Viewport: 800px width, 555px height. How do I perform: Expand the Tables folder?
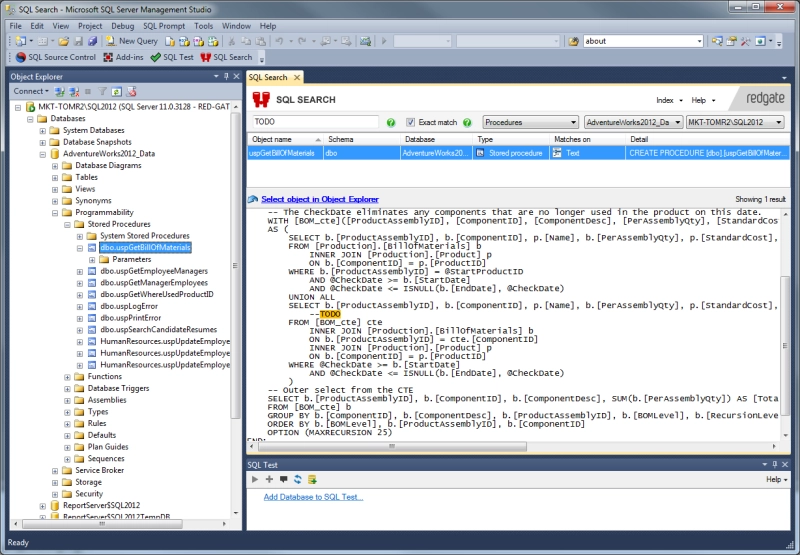[55, 178]
